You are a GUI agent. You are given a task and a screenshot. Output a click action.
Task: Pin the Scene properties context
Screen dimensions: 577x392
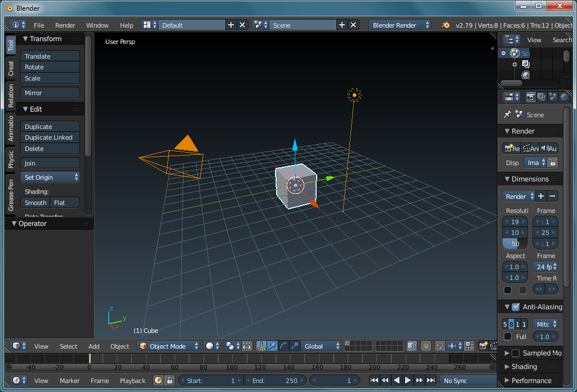click(x=507, y=114)
